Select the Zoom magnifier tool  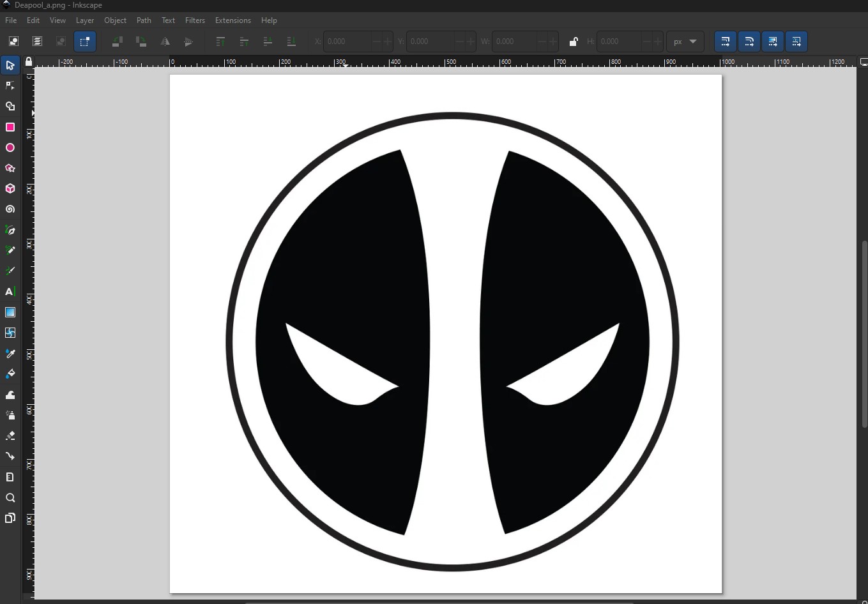10,497
